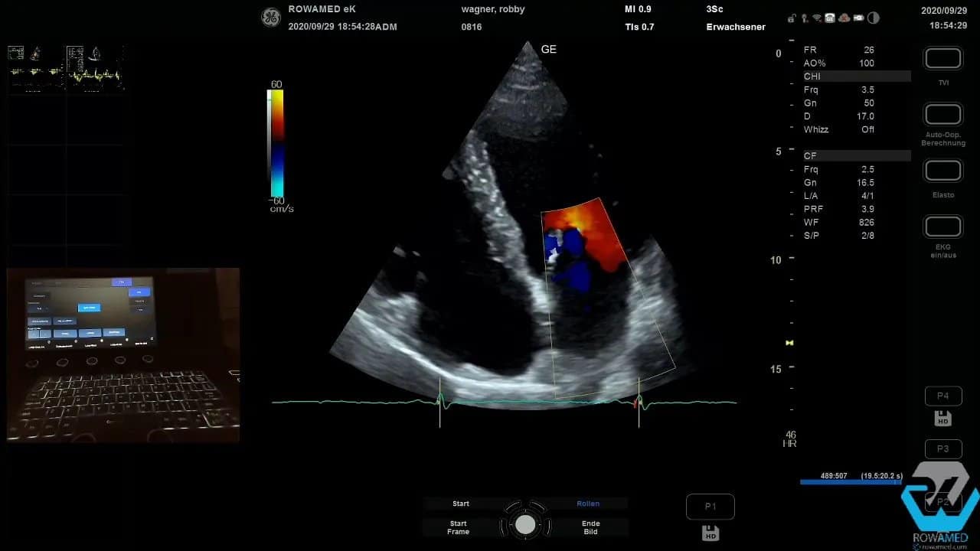This screenshot has width=980, height=551.
Task: Open the second clipboard thumbnail with waveform
Action: (x=95, y=69)
